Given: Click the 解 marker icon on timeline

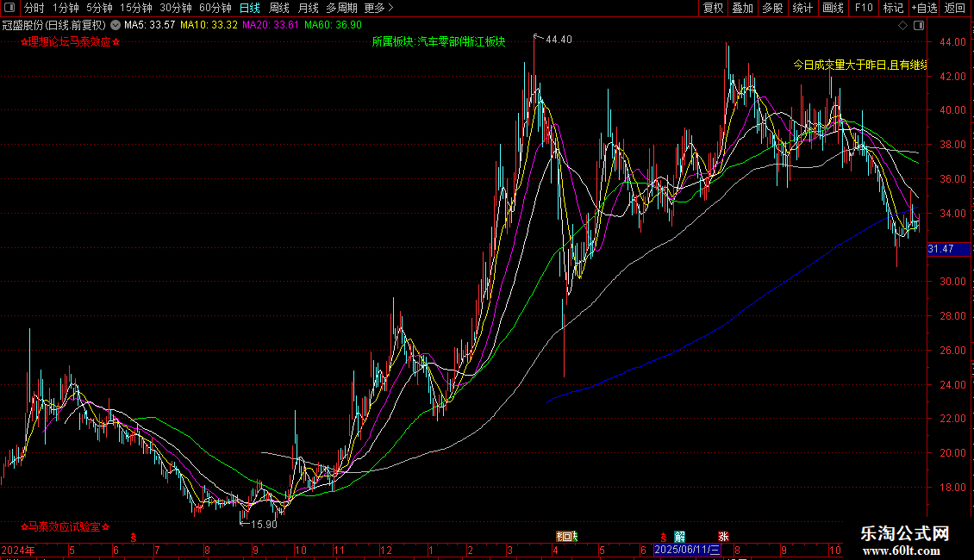Looking at the screenshot, I should click(680, 536).
